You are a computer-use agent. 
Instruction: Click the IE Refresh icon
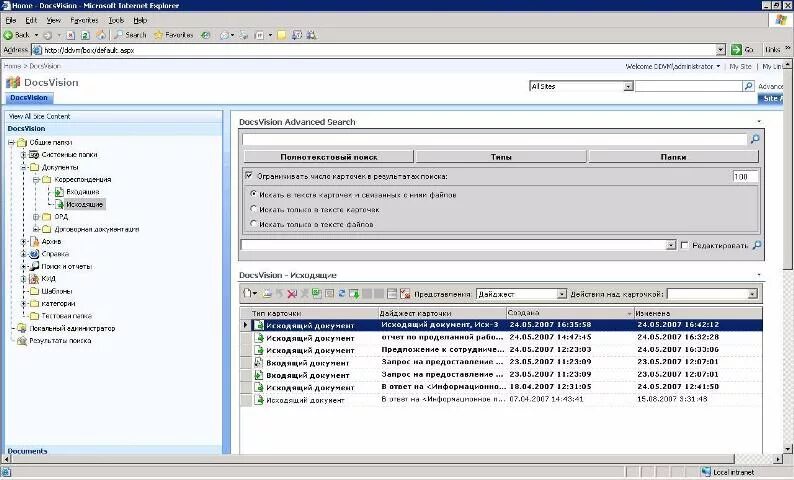pos(86,35)
